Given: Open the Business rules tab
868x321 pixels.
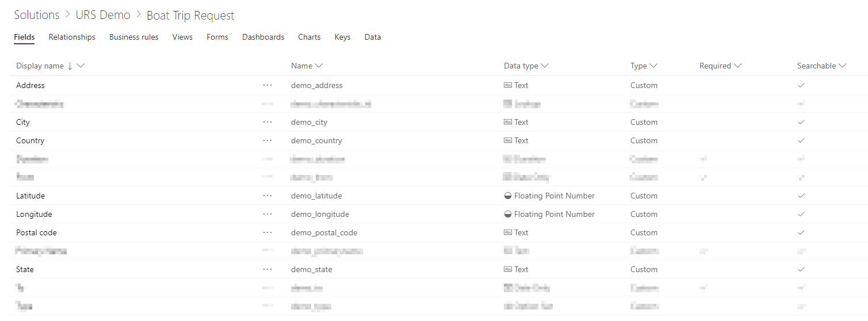Looking at the screenshot, I should pos(133,37).
